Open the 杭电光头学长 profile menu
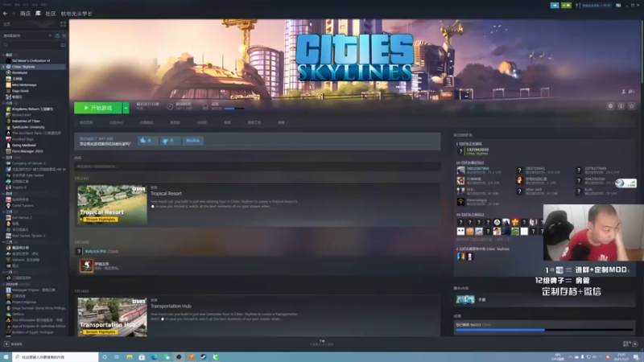644x362 pixels. [x=76, y=14]
